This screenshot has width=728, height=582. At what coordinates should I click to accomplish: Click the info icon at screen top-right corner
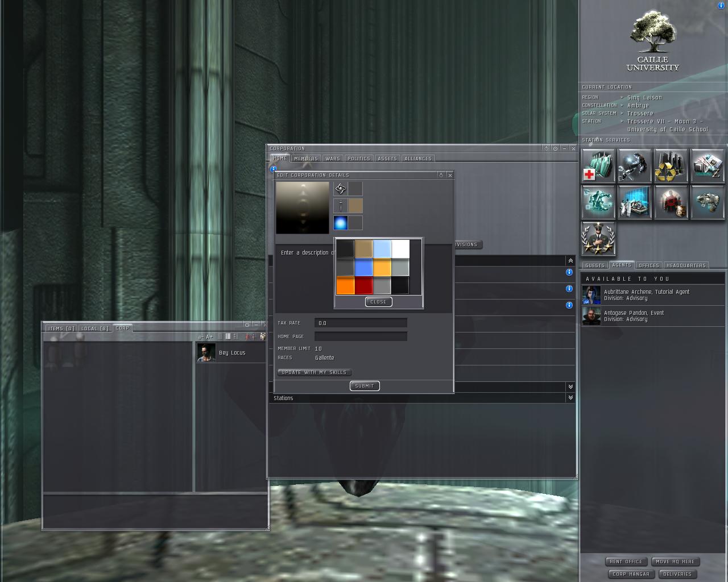point(722,5)
